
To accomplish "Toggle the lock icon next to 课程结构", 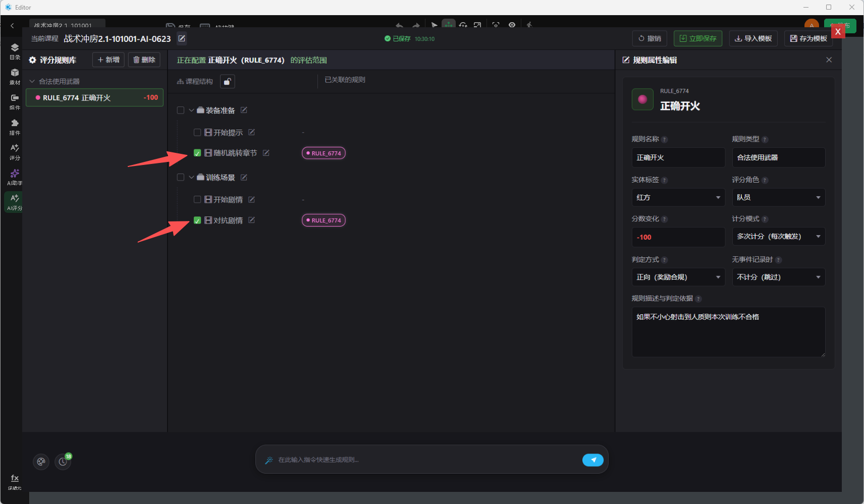I will (x=228, y=81).
